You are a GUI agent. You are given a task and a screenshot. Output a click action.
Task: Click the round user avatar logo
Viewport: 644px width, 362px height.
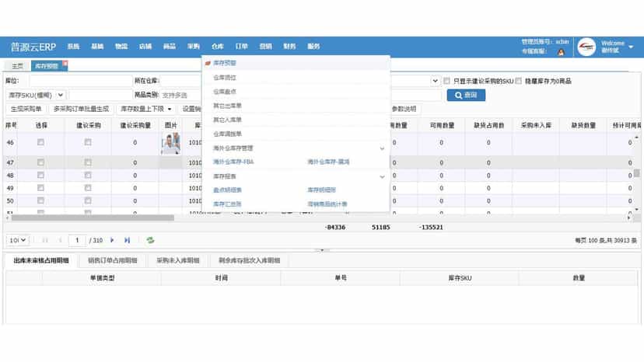pyautogui.click(x=586, y=47)
